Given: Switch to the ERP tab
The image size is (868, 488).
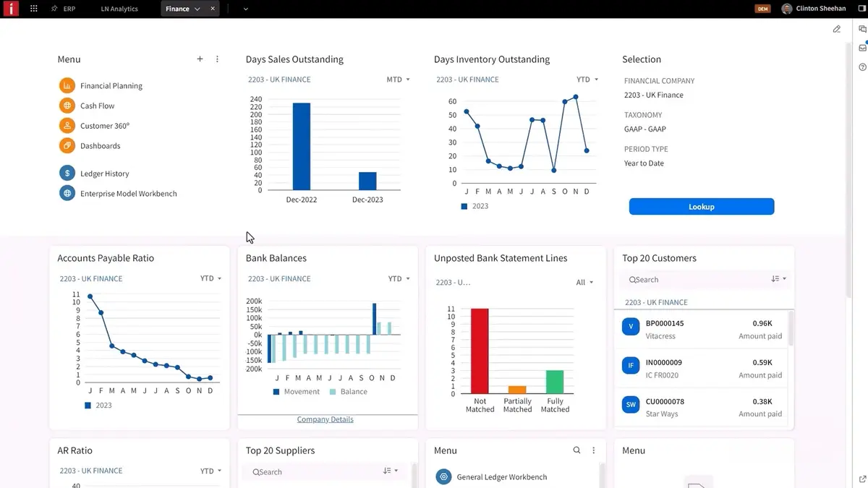Looking at the screenshot, I should (64, 9).
